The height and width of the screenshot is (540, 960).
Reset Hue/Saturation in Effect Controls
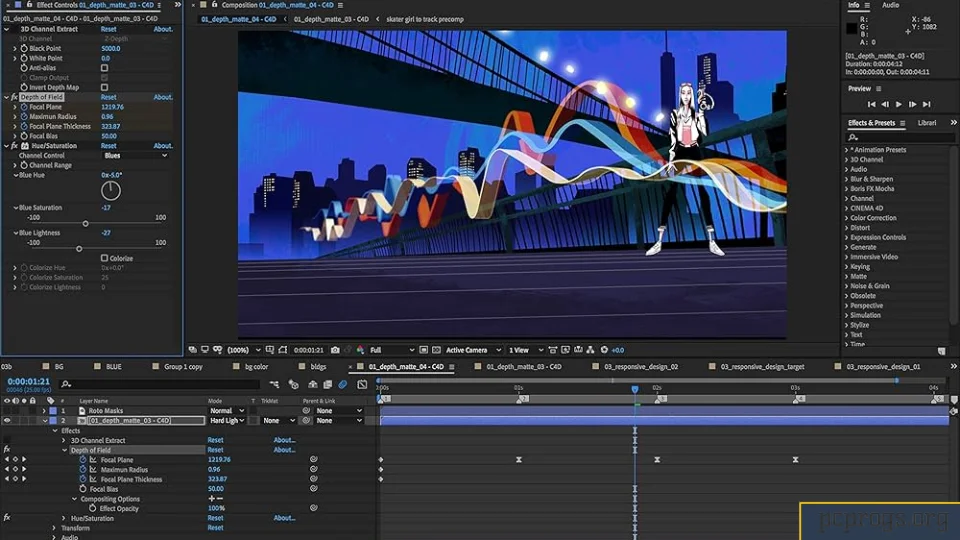tap(108, 146)
